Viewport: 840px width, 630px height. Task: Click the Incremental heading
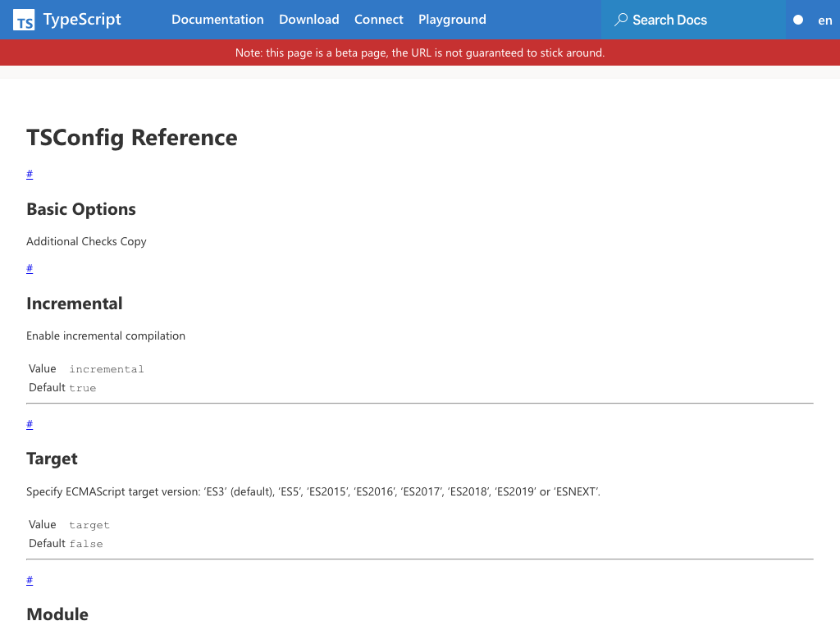pyautogui.click(x=75, y=304)
